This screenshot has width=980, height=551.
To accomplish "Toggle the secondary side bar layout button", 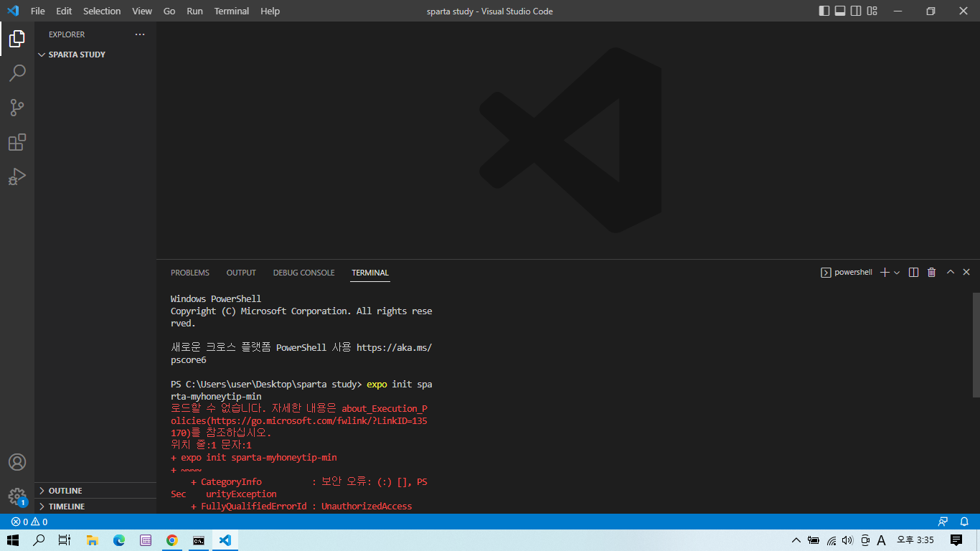I will coord(856,11).
